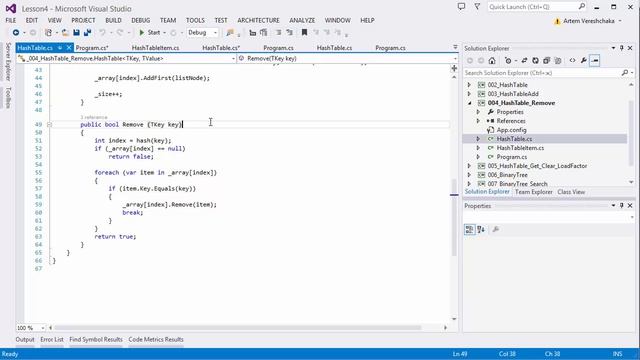
Task: Click the Pending Changes Filter clock icon
Action: pos(508,61)
